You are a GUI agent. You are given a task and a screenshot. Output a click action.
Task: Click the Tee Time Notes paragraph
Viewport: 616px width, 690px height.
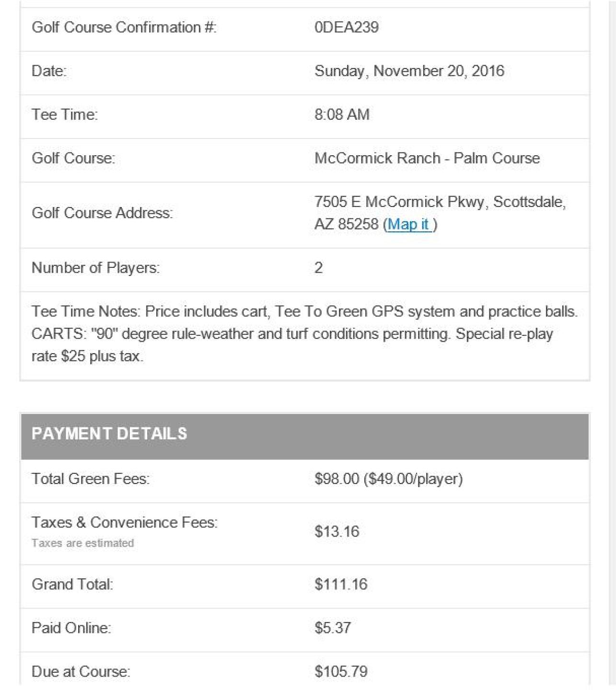tap(304, 333)
